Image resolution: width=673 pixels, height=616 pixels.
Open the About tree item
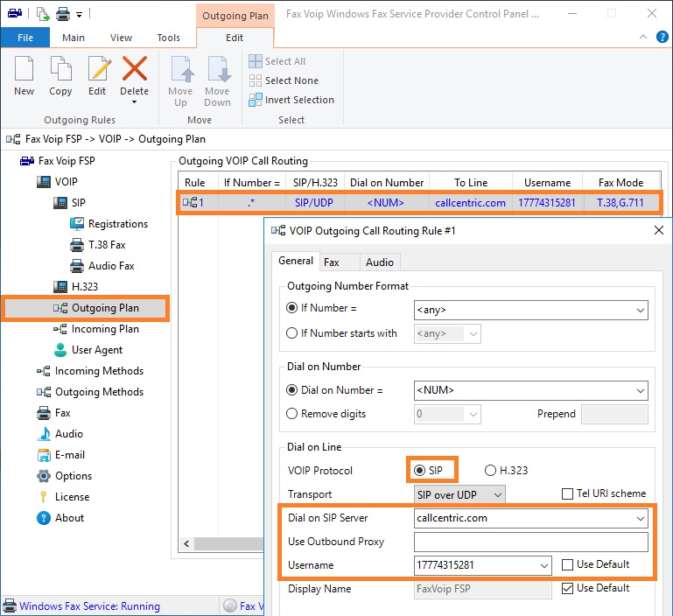60,518
